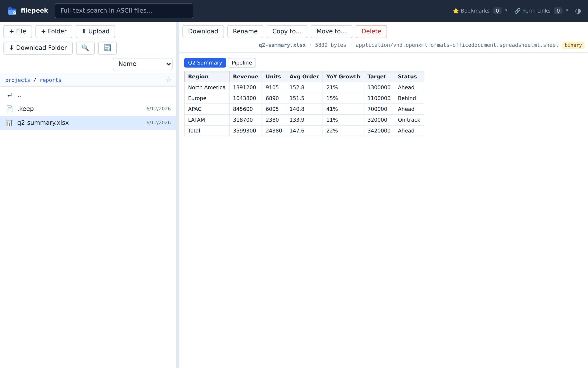Open the Copy to... dialog
This screenshot has width=588, height=368.
(x=287, y=31)
